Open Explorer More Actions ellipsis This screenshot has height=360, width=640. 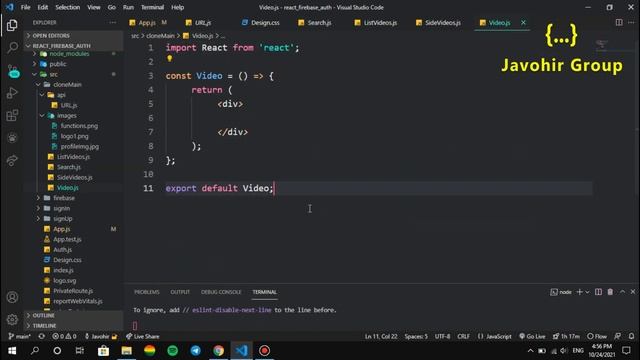[113, 23]
